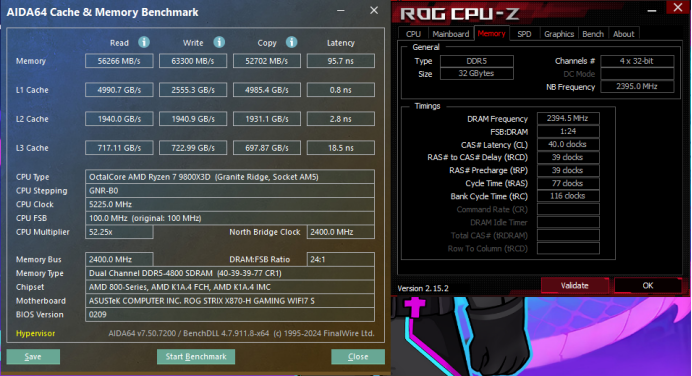Image resolution: width=692 pixels, height=376 pixels.
Task: Click CAS# Latency value 40.0 clocks
Action: [x=568, y=144]
